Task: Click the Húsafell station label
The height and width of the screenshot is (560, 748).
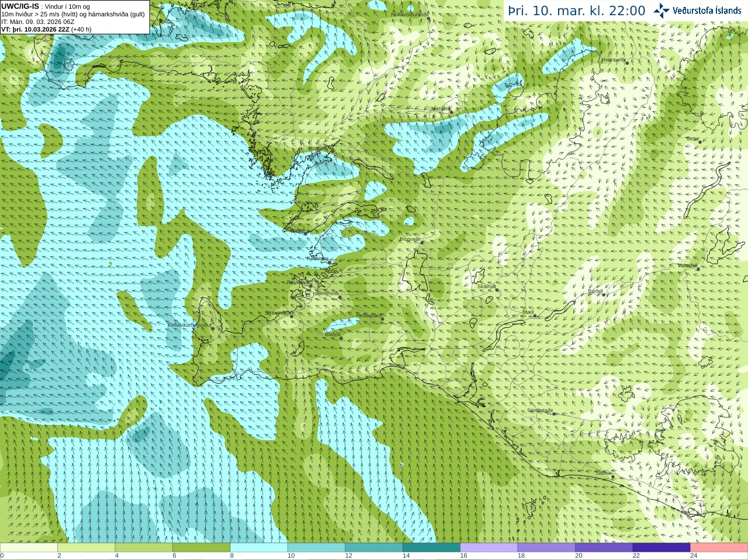Action: tap(441, 109)
